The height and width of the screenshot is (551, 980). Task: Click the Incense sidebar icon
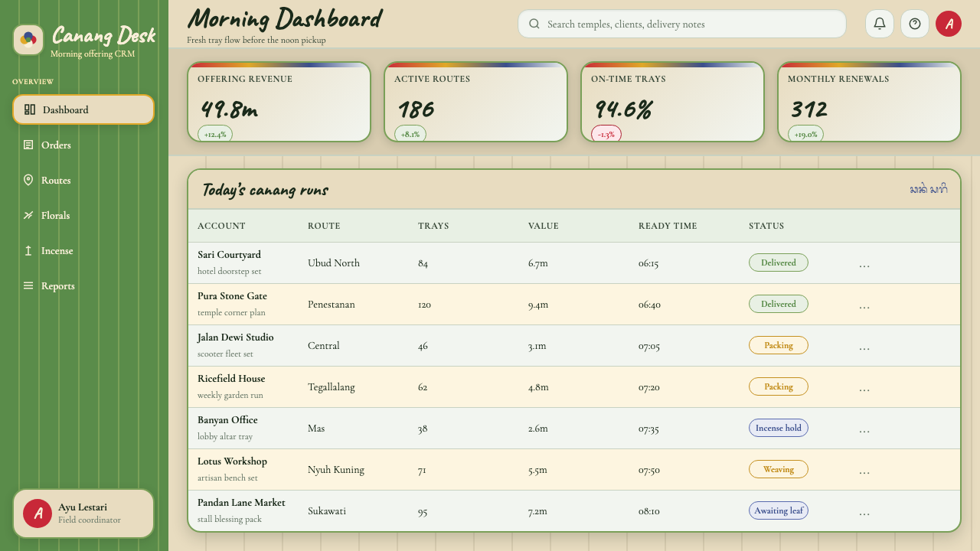28,250
